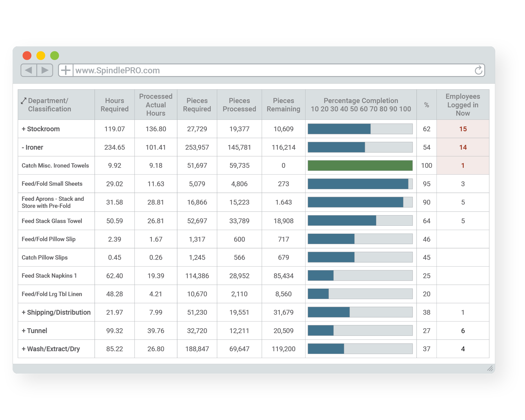Click the plus new tab icon
The width and height of the screenshot is (525, 420).
(x=66, y=70)
